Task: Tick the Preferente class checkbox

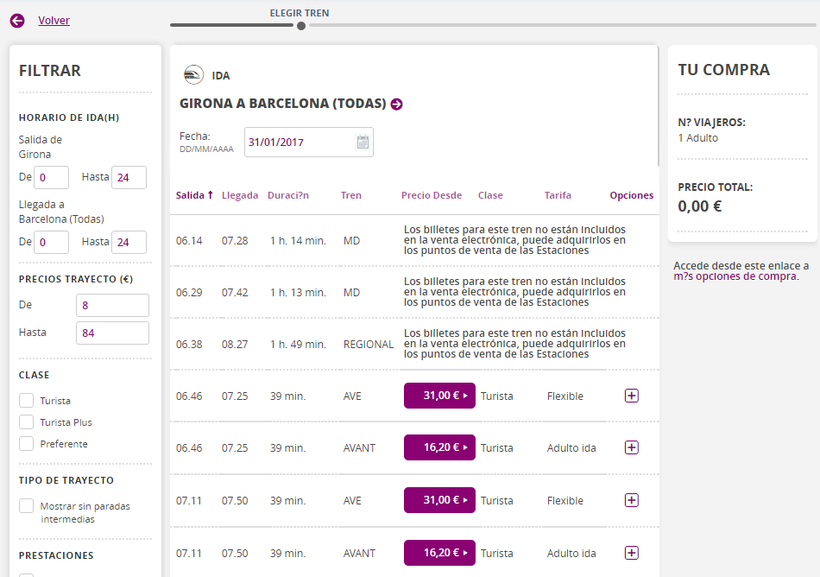Action: point(27,444)
